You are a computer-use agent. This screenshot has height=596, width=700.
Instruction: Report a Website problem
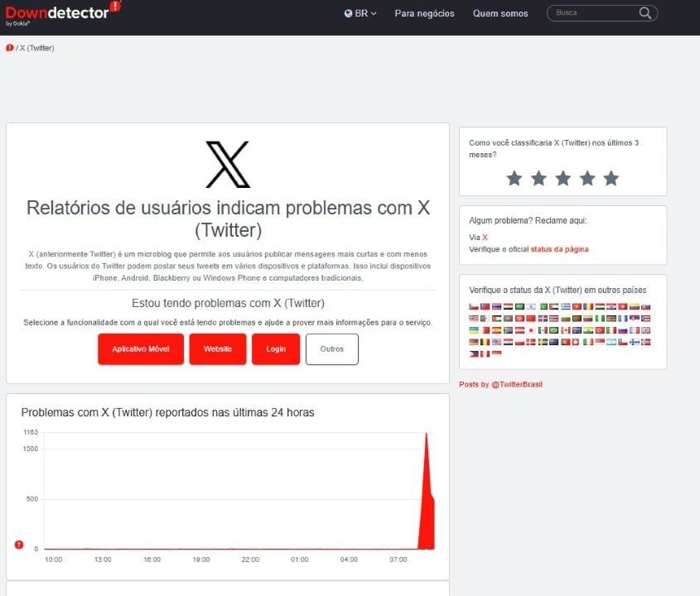[217, 348]
